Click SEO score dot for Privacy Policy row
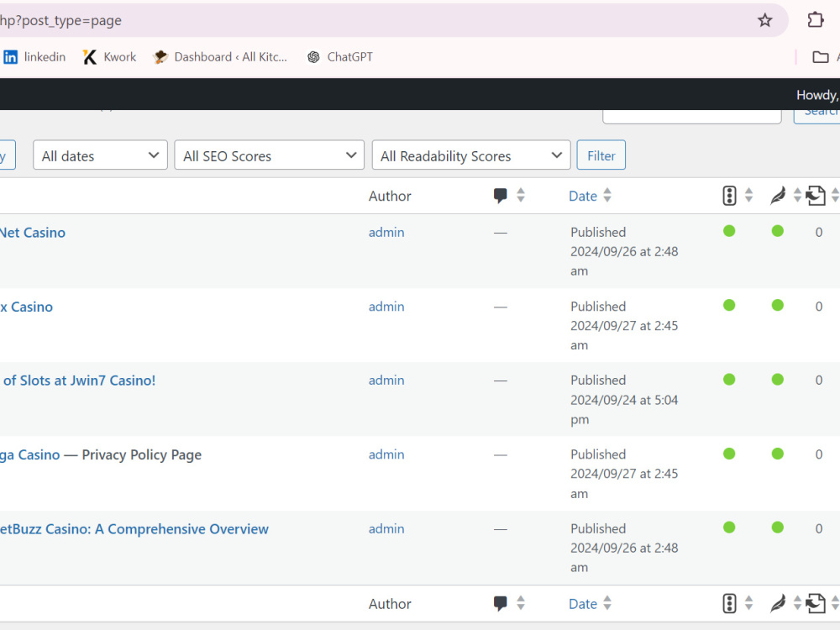 [x=729, y=454]
